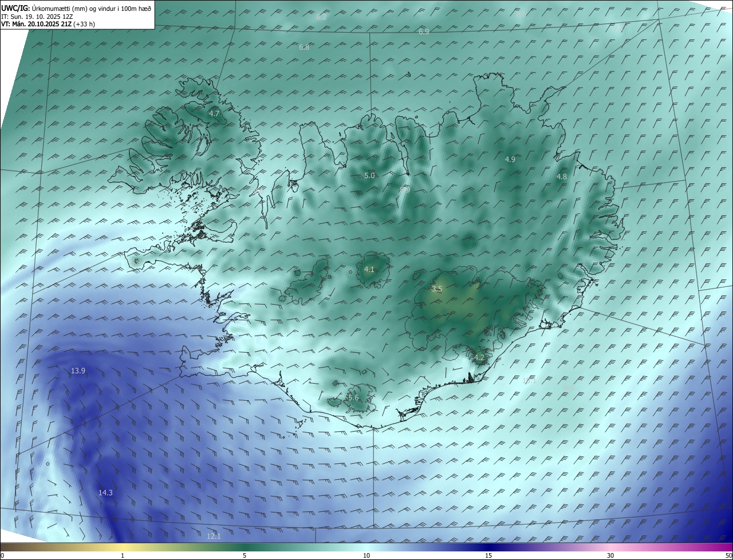Click the map title line starting with UWC/IG
The height and width of the screenshot is (560, 733).
point(76,8)
